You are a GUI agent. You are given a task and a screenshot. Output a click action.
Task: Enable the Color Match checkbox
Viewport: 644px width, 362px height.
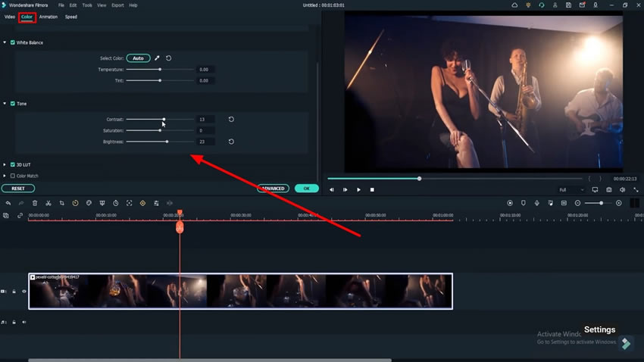(x=13, y=176)
